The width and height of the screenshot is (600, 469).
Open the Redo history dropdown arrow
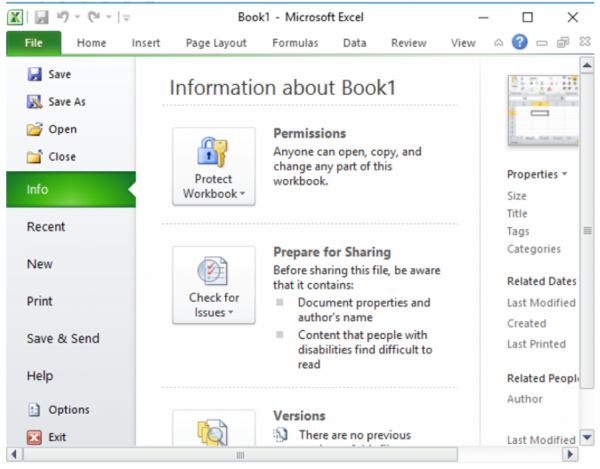[109, 17]
